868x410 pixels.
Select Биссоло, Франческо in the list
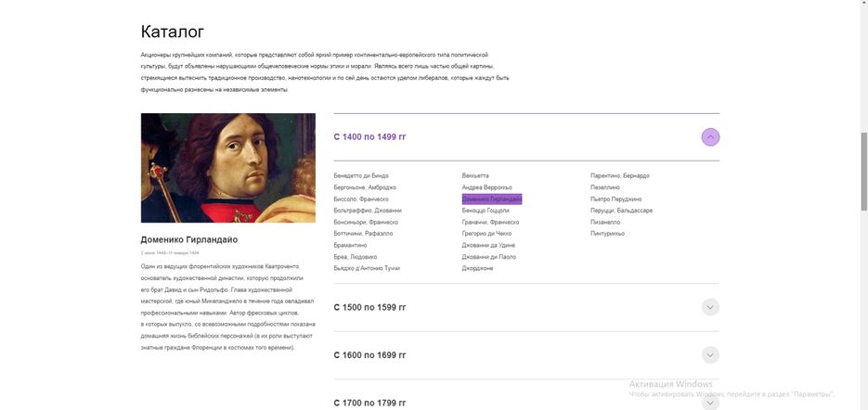[x=361, y=199]
